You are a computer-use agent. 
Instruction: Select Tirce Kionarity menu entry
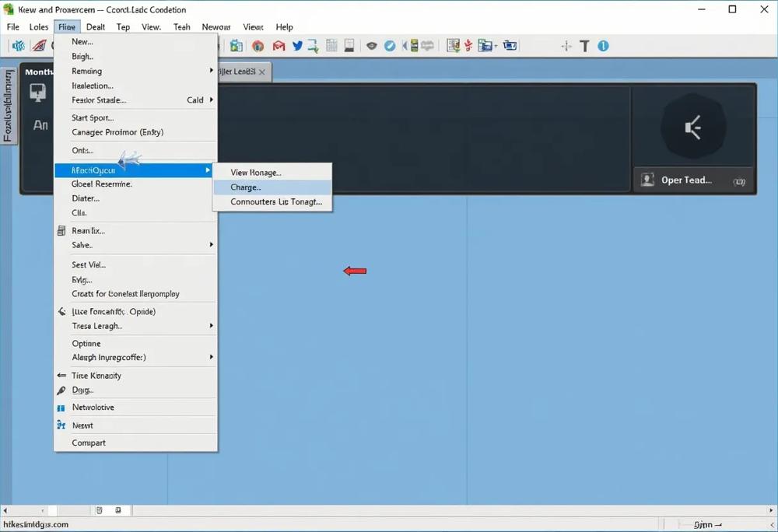pos(135,376)
